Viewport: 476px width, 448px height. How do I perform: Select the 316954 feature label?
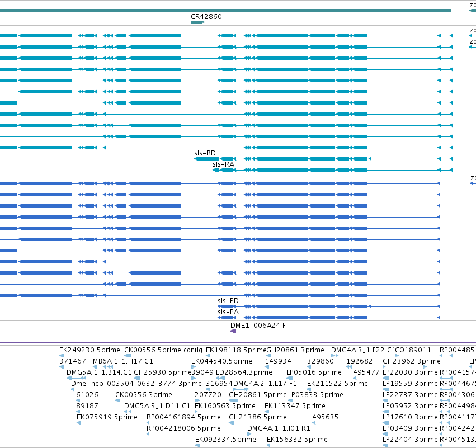pos(219,384)
